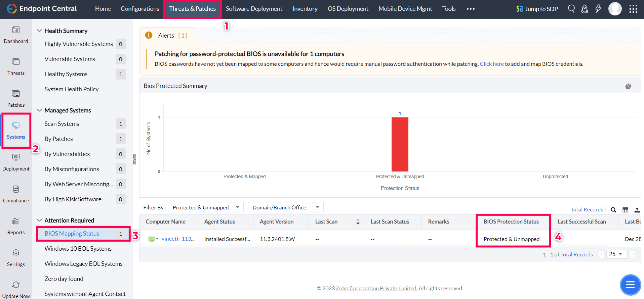The image size is (644, 299).
Task: Open the Tools menu
Action: [x=449, y=9]
